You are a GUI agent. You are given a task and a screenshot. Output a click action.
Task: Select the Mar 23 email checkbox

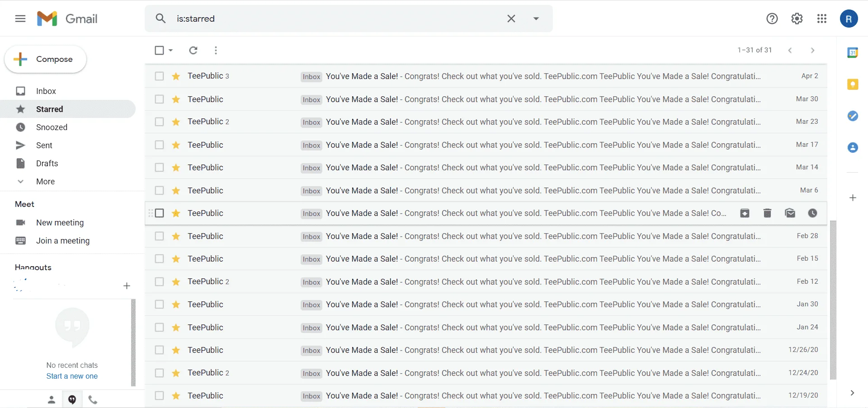click(x=159, y=122)
